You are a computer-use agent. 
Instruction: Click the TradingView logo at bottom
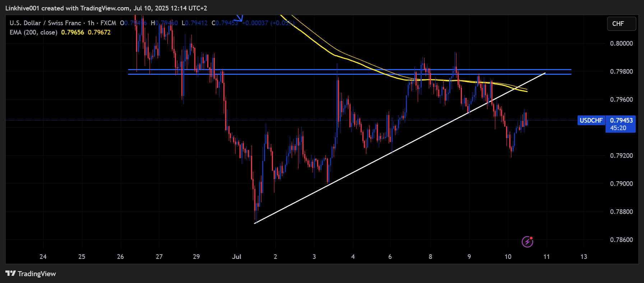31,274
